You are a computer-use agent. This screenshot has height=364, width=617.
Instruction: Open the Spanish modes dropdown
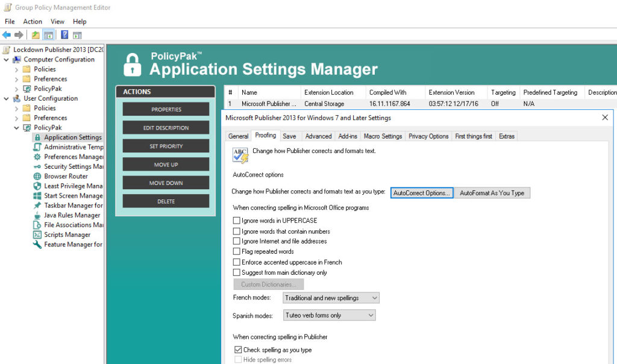[329, 315]
